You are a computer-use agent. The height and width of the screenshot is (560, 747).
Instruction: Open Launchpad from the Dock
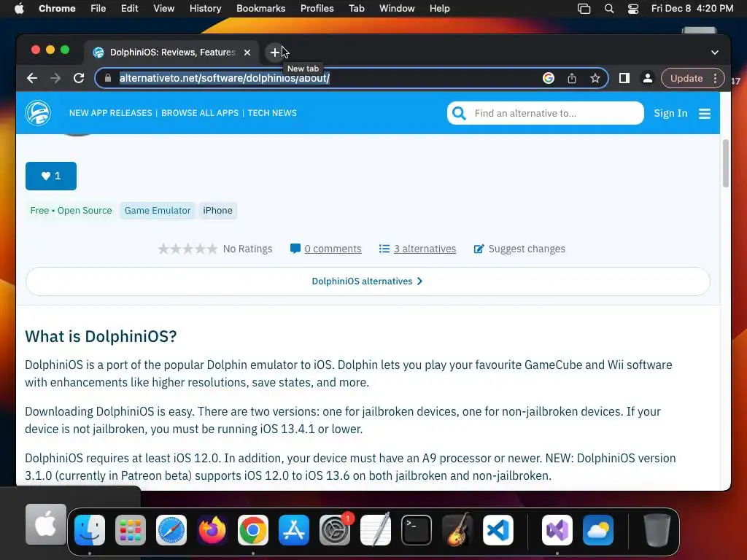131,530
